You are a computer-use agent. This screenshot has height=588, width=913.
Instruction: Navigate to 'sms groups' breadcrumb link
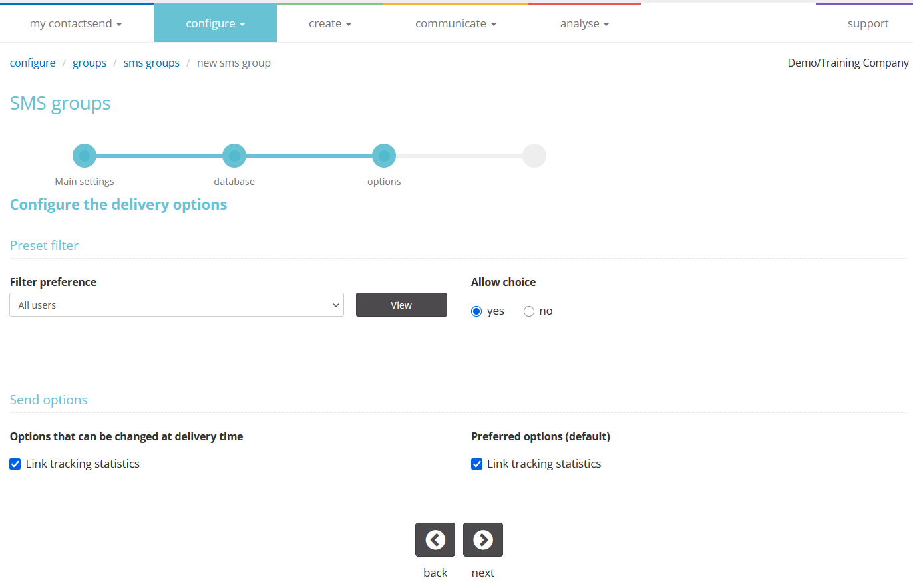tap(152, 63)
